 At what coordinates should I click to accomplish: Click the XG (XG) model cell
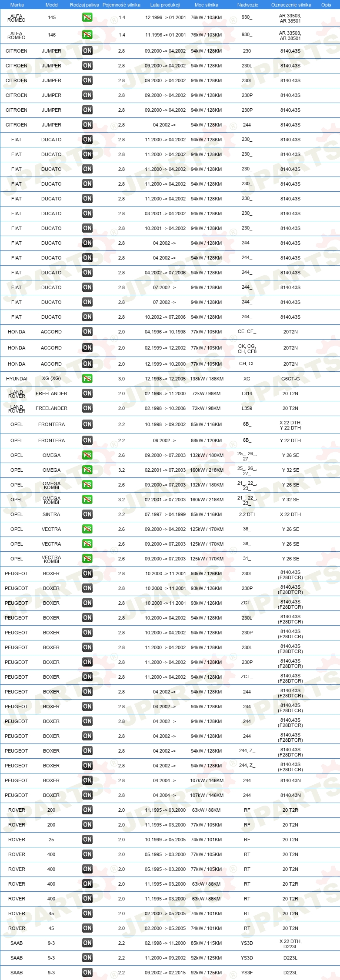coord(51,378)
